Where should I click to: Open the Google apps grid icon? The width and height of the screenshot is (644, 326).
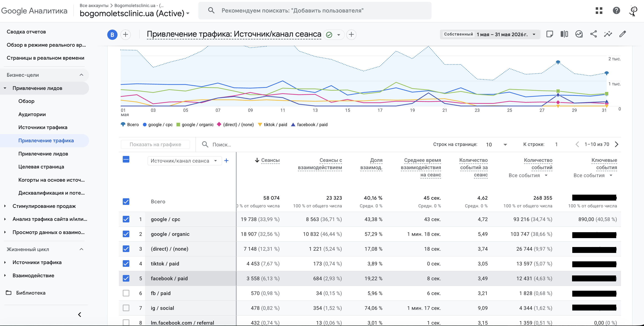[599, 10]
